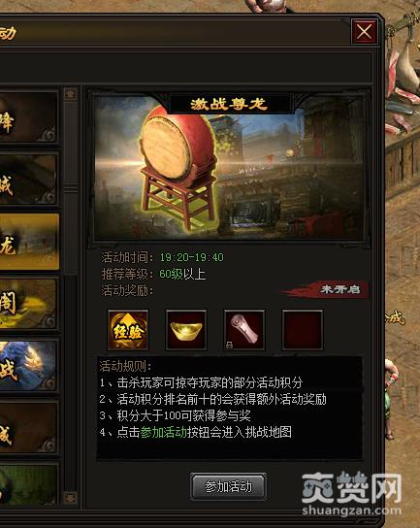Click the scroll-down arrow of activity list
Viewport: 420px width, 528px height.
click(70, 498)
